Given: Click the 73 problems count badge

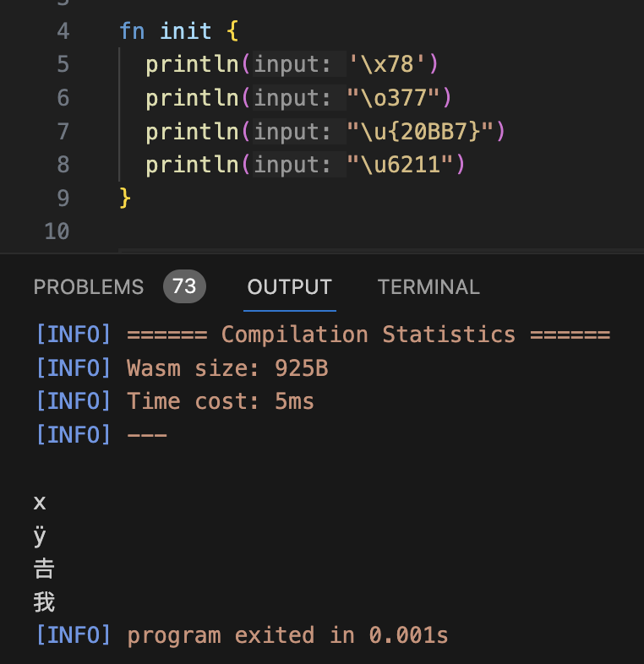Looking at the screenshot, I should (184, 287).
